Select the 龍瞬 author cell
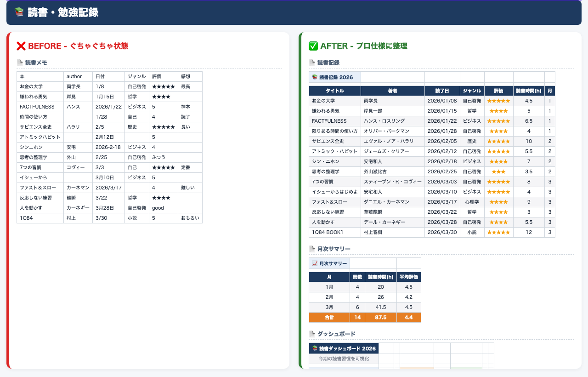588x377 pixels. pyautogui.click(x=78, y=198)
